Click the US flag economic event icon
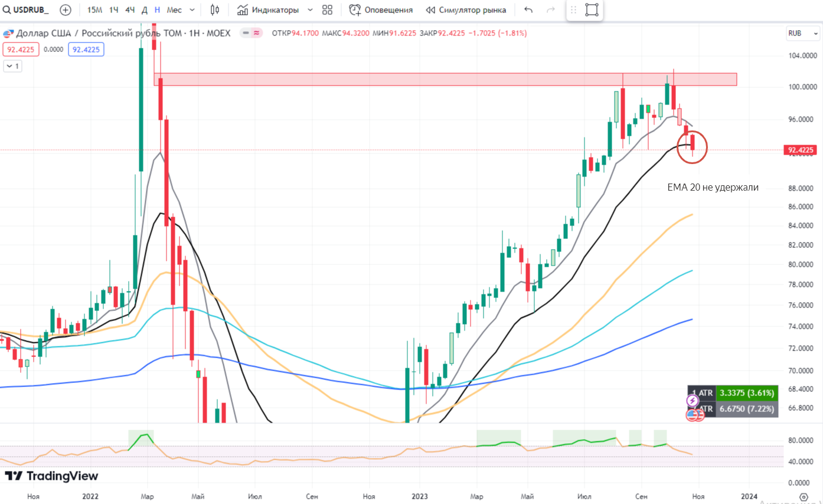The height and width of the screenshot is (504, 823). [x=692, y=415]
